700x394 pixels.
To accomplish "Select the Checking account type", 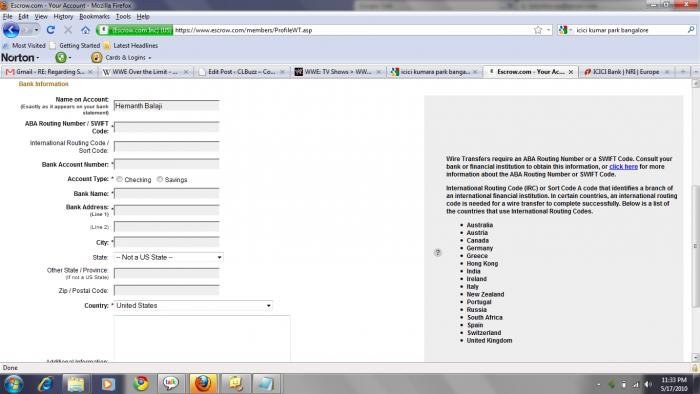I will (120, 179).
